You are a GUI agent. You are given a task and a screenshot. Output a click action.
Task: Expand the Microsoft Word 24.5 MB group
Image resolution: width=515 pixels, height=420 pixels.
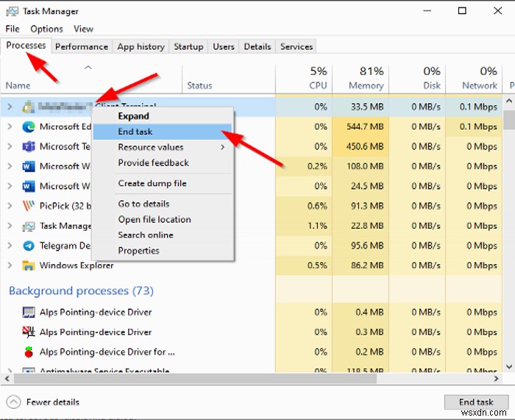pyautogui.click(x=10, y=186)
